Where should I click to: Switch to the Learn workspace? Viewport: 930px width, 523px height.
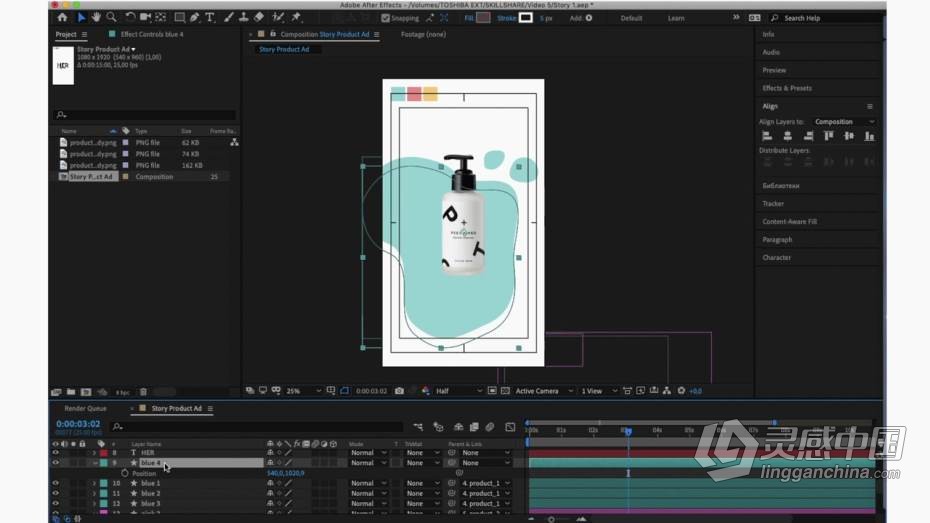[676, 18]
